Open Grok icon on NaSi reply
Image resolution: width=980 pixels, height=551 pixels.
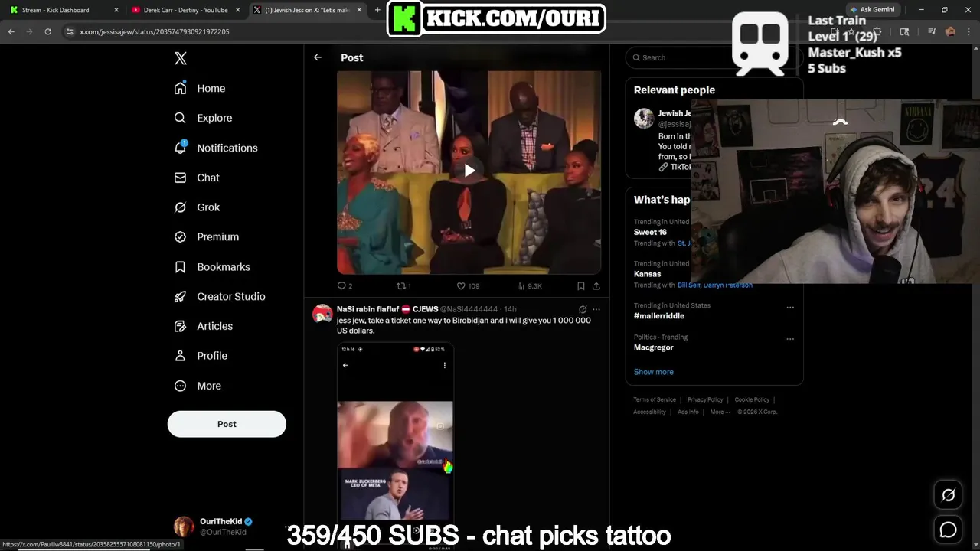coord(583,309)
